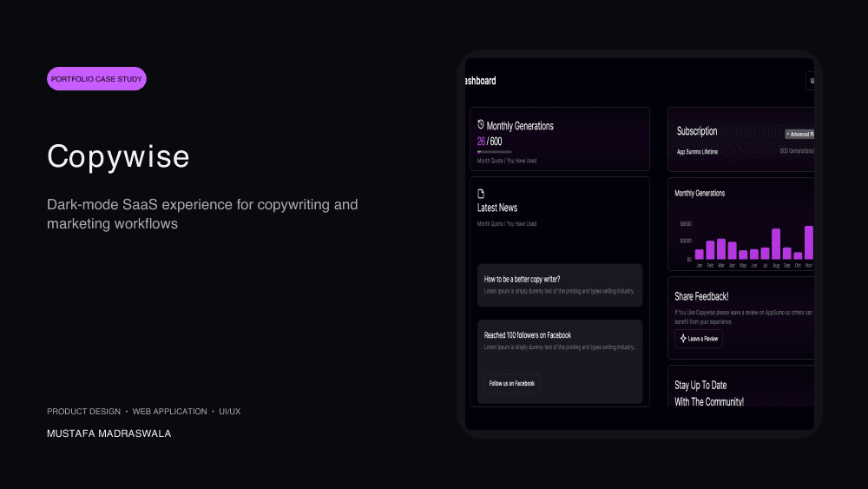The height and width of the screenshot is (489, 868).
Task: Click the Mar bar in the chart
Action: pos(721,249)
